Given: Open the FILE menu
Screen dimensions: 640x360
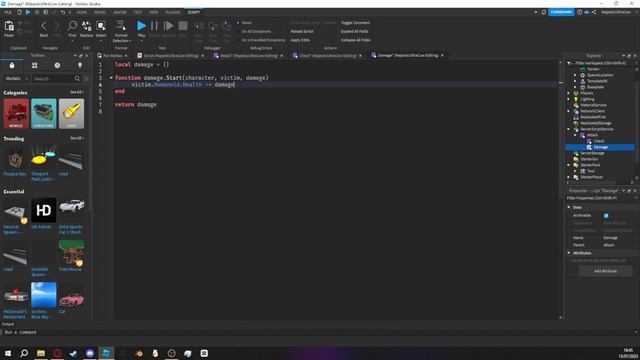Looking at the screenshot, I should (8, 12).
